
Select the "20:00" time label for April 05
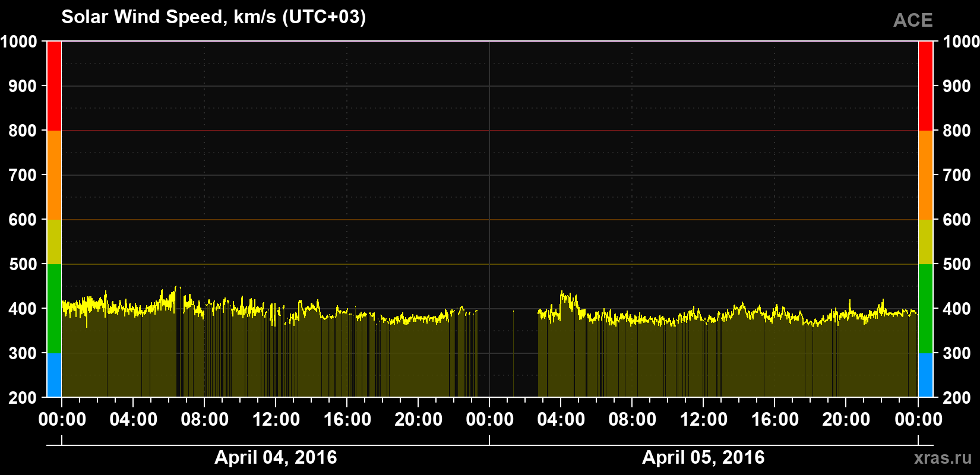click(x=846, y=420)
